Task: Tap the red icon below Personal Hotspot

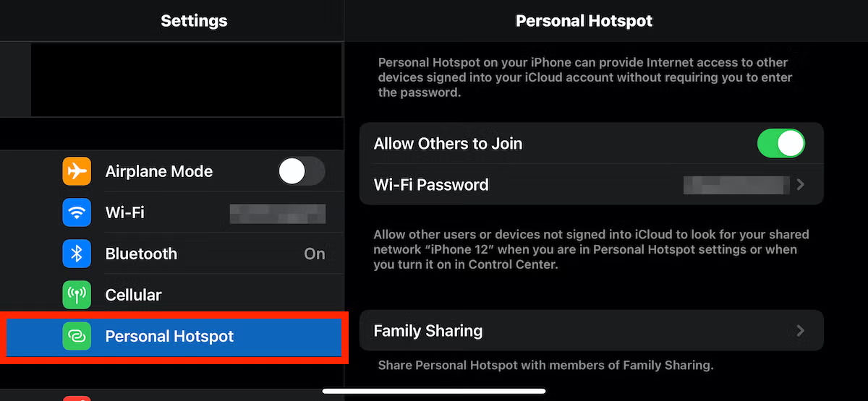Action: click(77, 397)
